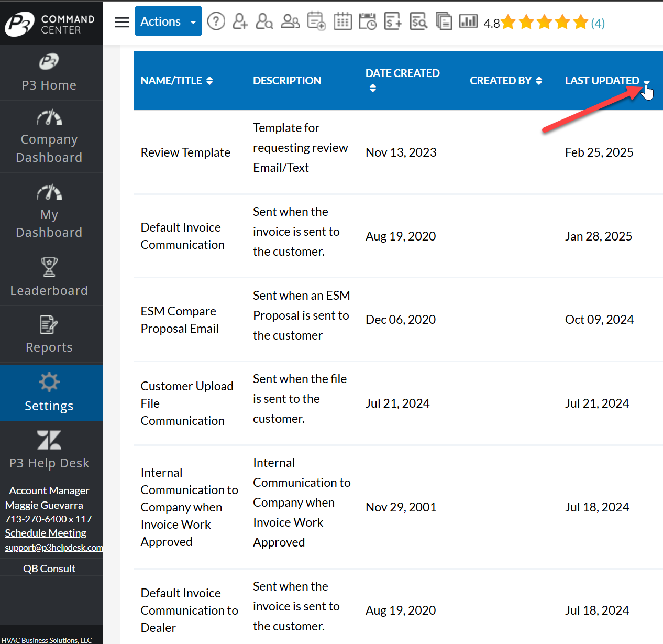Click the QB Consult link
The height and width of the screenshot is (644, 663).
(x=49, y=569)
